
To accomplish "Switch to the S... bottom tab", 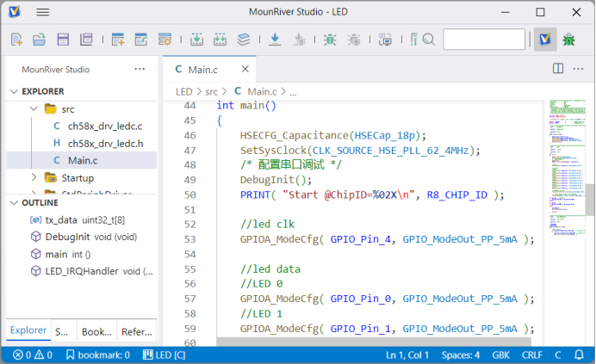I will coord(64,331).
